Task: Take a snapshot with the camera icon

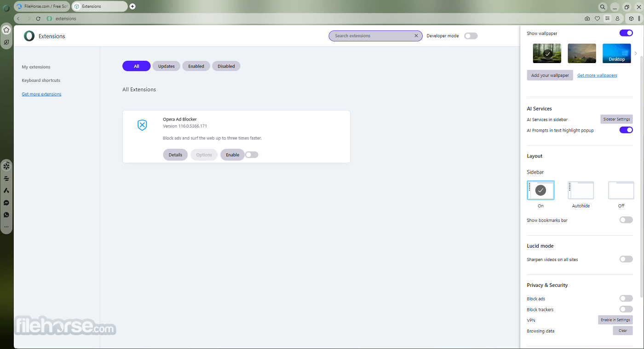Action: [587, 18]
